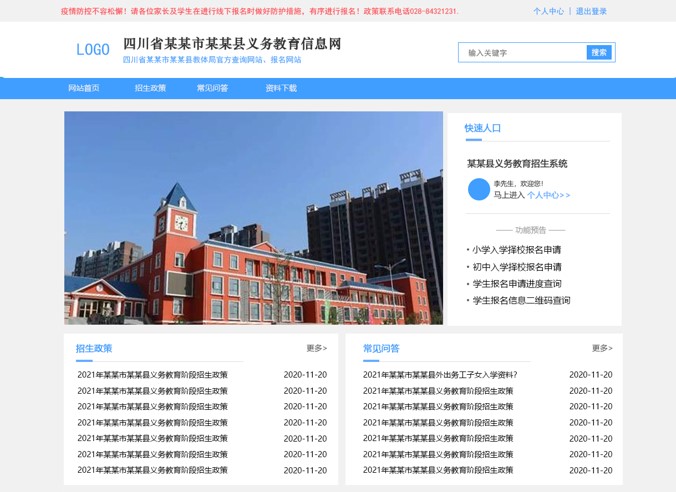
Task: Click the LOGO image in header
Action: [x=93, y=50]
